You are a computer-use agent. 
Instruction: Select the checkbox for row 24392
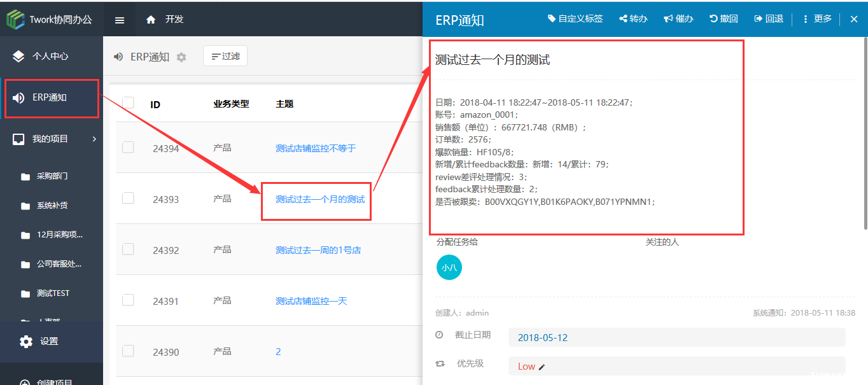[x=128, y=249]
